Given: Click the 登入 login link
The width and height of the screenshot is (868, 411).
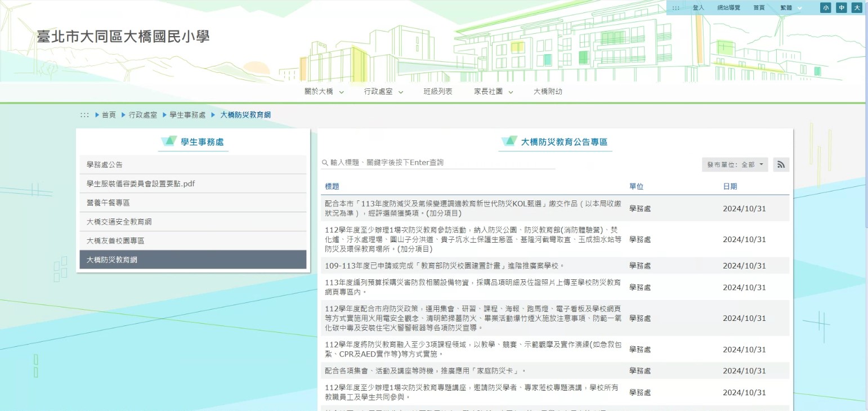Looking at the screenshot, I should tap(699, 8).
